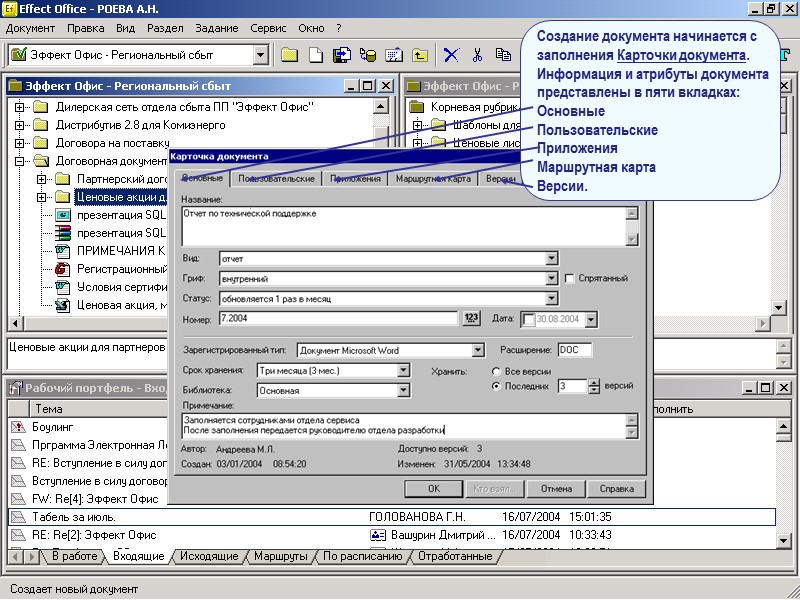Switch to the Отработанные tab

coord(455,556)
